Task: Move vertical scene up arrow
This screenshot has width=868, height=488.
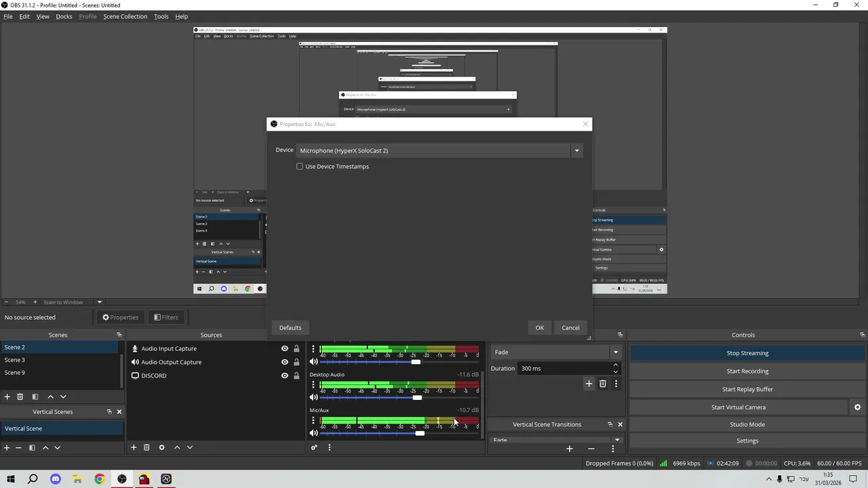Action: click(x=45, y=447)
